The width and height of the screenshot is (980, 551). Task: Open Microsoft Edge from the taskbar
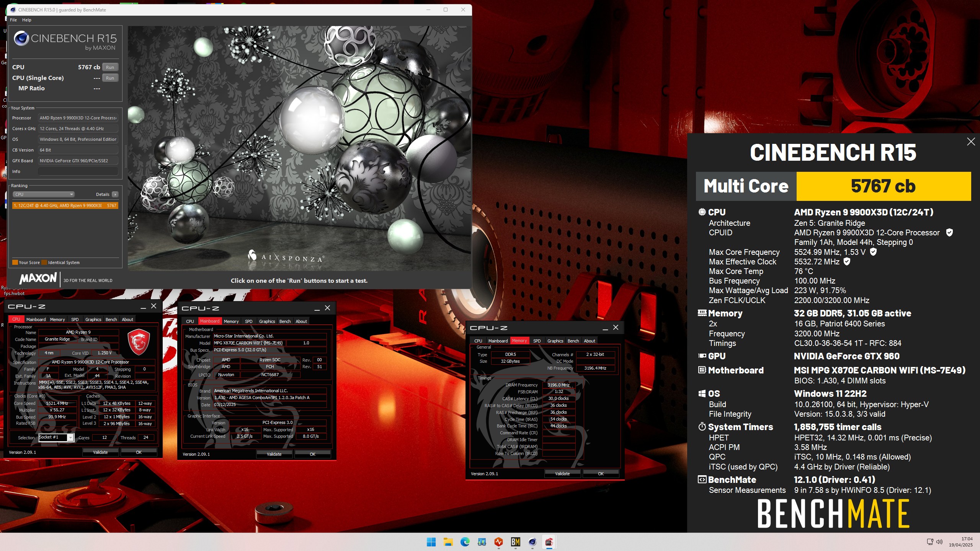click(465, 542)
